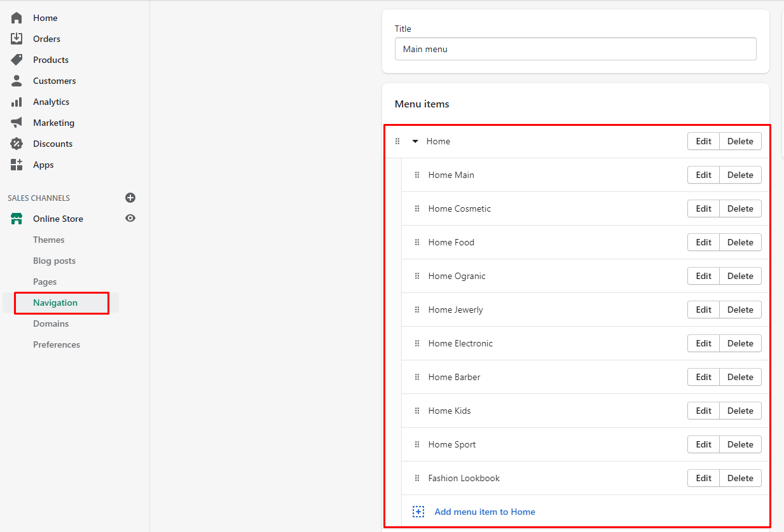
Task: Click the Home icon in the sidebar
Action: (17, 18)
